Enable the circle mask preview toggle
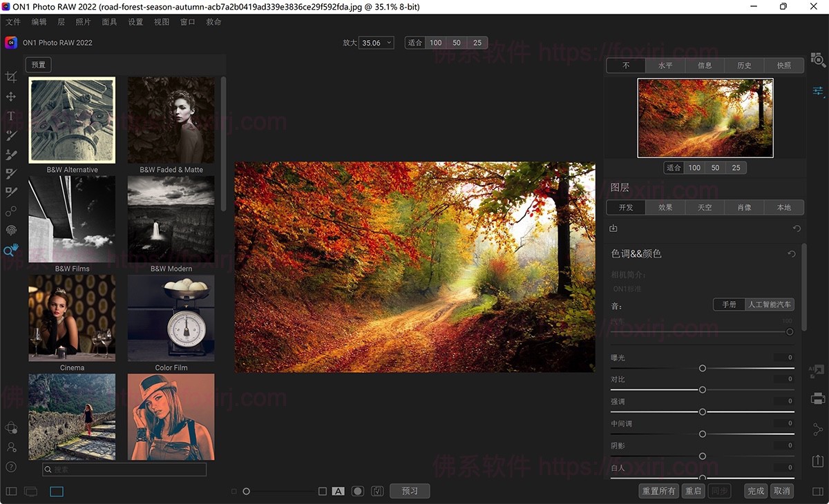The width and height of the screenshot is (829, 504). [358, 491]
